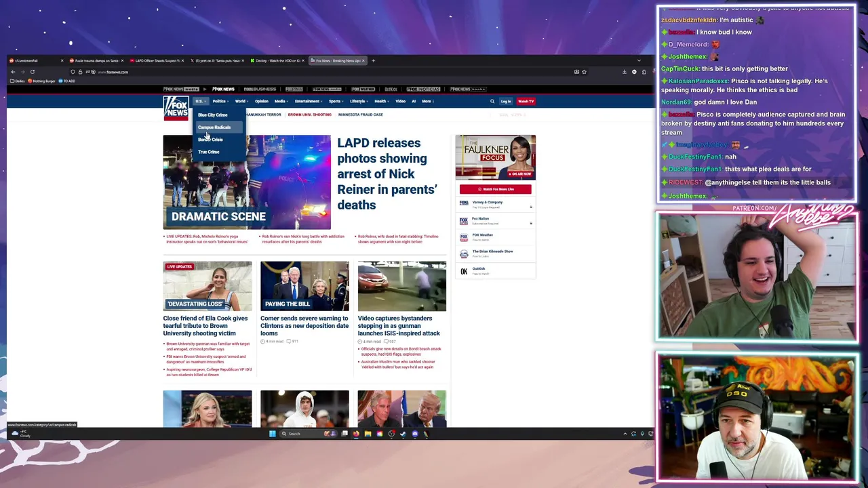The image size is (868, 488).
Task: Switch to the LAPD Officer Shoots Suspect tab
Action: click(157, 60)
